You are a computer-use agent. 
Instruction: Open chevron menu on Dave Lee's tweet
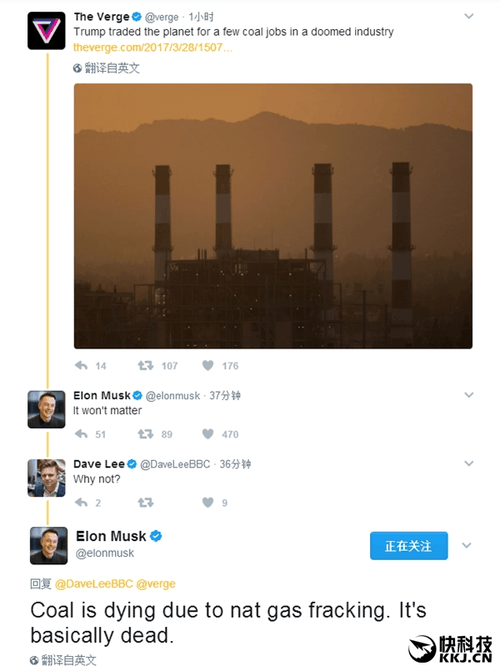point(469,463)
